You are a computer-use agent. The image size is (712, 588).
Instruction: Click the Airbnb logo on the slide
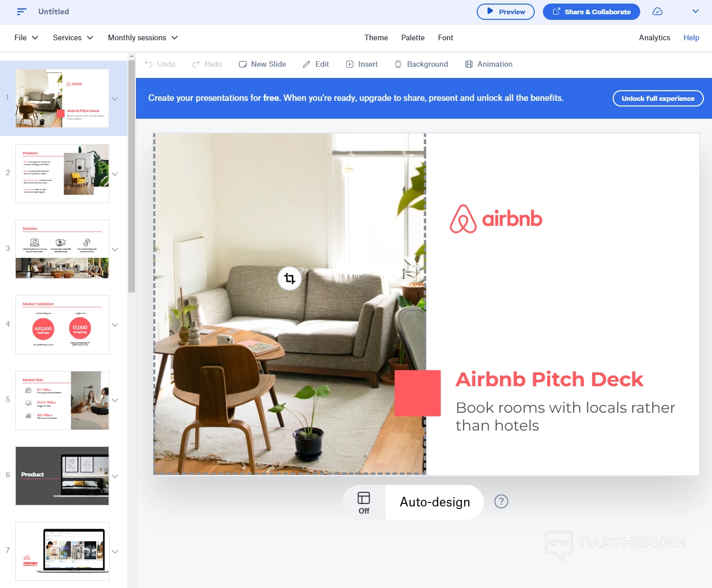pos(496,219)
